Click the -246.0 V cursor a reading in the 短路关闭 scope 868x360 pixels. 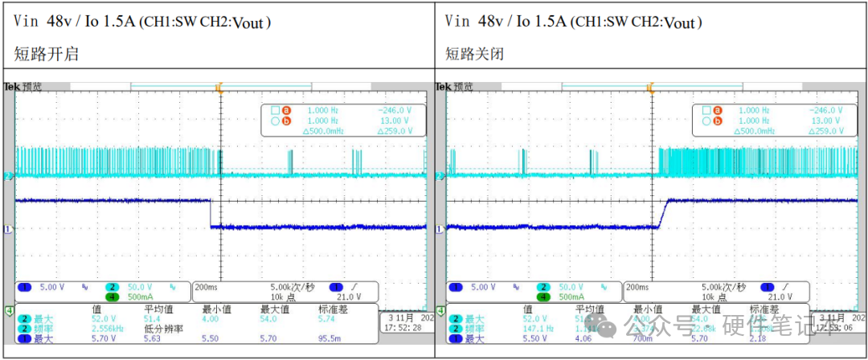(826, 111)
